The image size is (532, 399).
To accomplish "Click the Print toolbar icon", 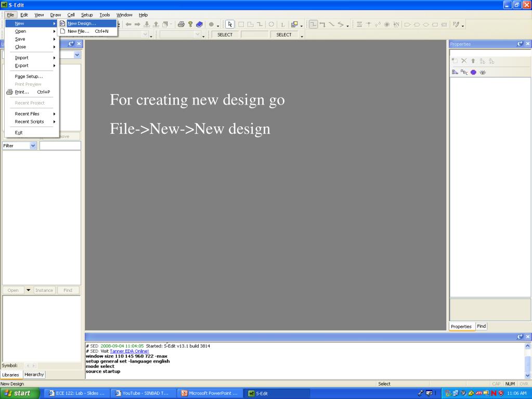I will (x=181, y=24).
